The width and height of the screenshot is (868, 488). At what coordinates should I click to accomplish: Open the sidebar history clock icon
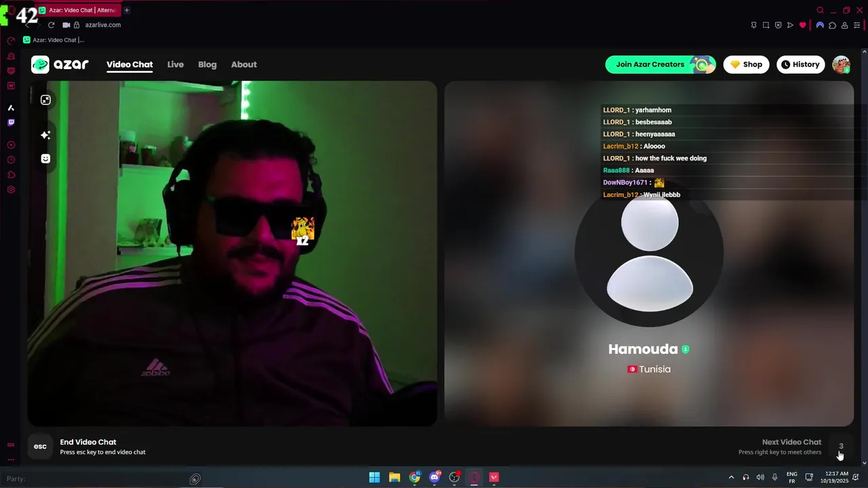(11, 160)
